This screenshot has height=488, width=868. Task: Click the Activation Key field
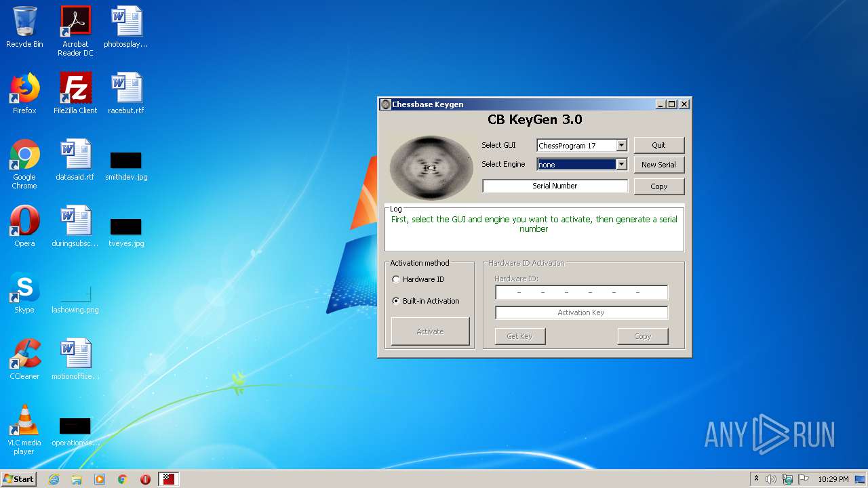pyautogui.click(x=581, y=312)
